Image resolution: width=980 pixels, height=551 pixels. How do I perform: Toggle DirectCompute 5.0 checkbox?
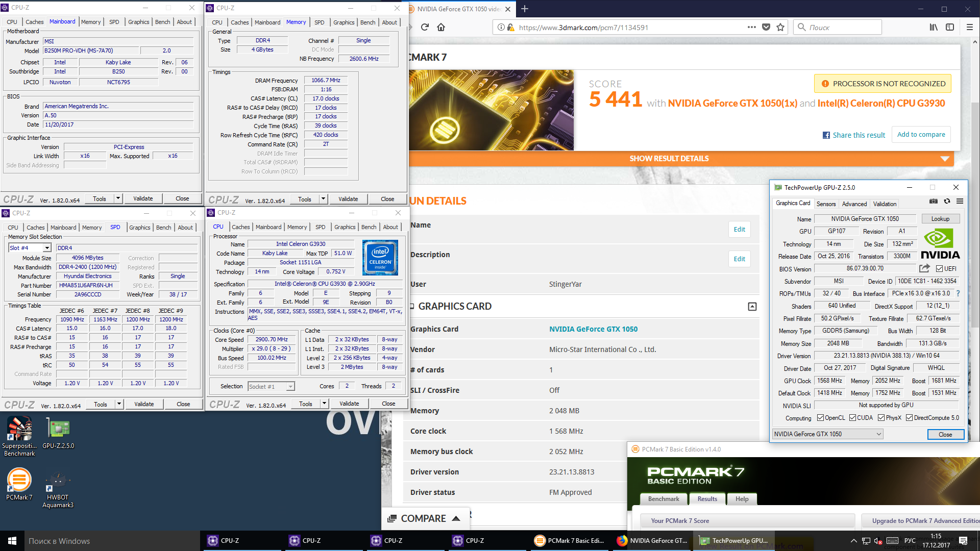click(909, 418)
